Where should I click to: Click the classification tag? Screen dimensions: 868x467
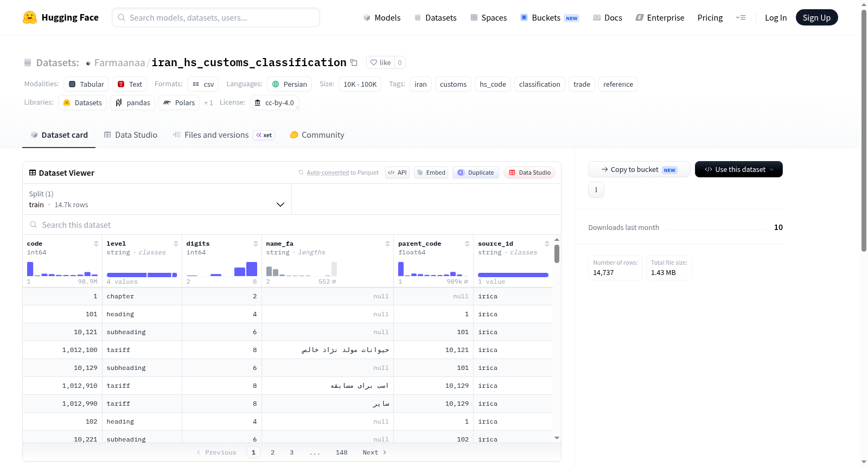[x=540, y=84]
